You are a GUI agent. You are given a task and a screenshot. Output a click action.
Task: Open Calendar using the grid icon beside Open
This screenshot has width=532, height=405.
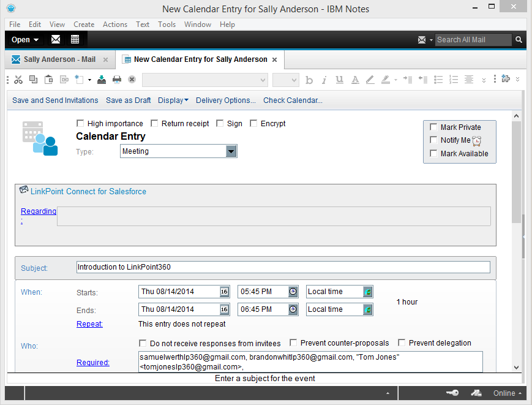75,39
